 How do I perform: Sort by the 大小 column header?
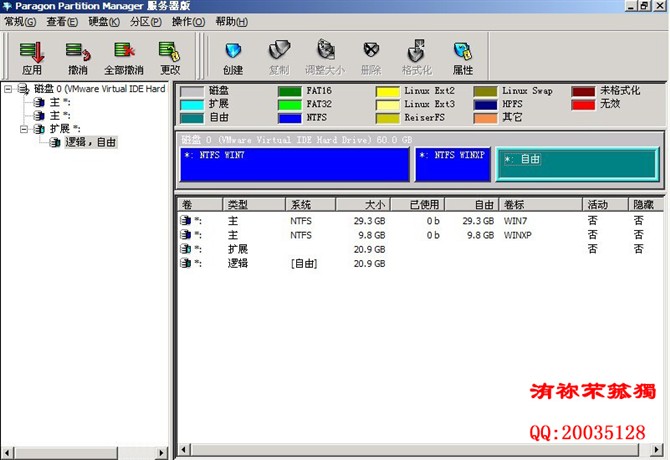click(x=363, y=205)
